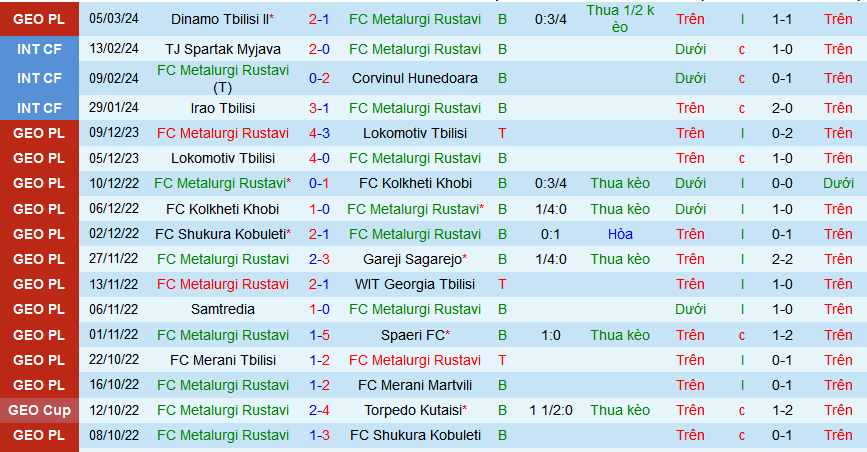Open the 1-5 match score link
This screenshot has height=452, width=867.
[x=319, y=335]
